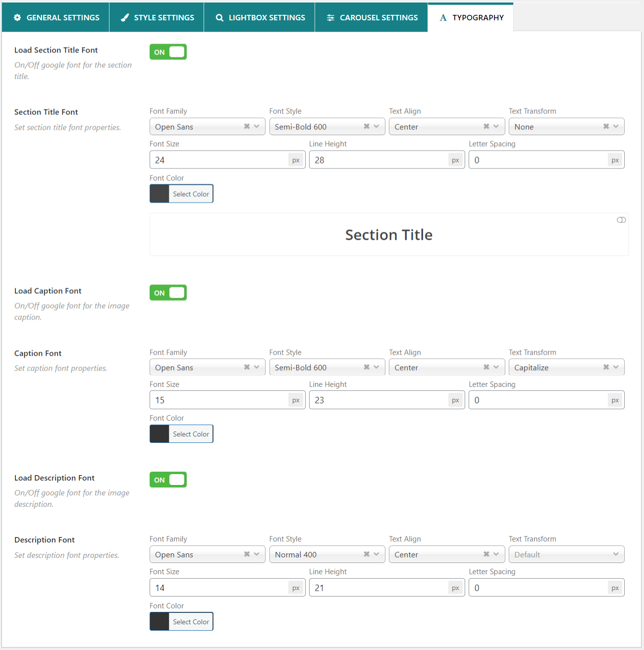Focus Section Title Font Size field

219,160
